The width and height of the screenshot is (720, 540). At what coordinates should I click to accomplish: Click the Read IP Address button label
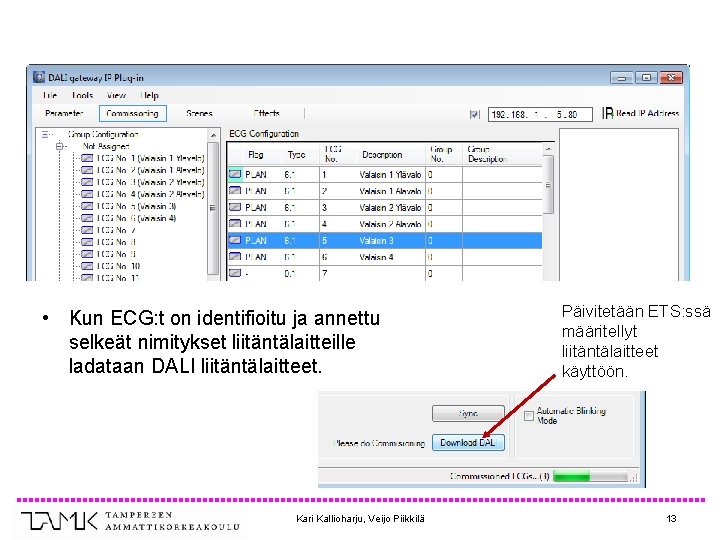point(647,113)
